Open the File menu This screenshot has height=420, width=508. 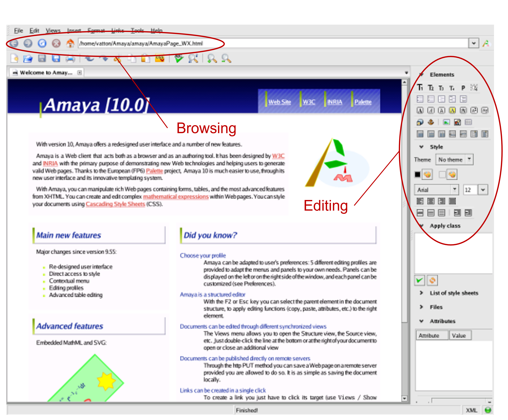tap(18, 31)
